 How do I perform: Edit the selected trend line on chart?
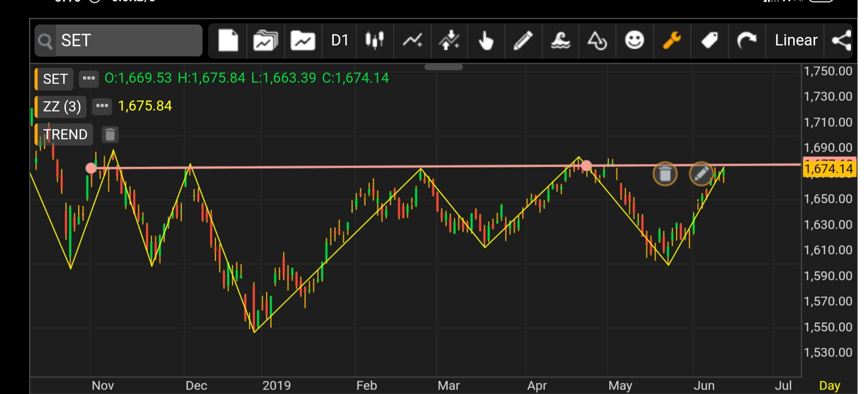click(701, 174)
